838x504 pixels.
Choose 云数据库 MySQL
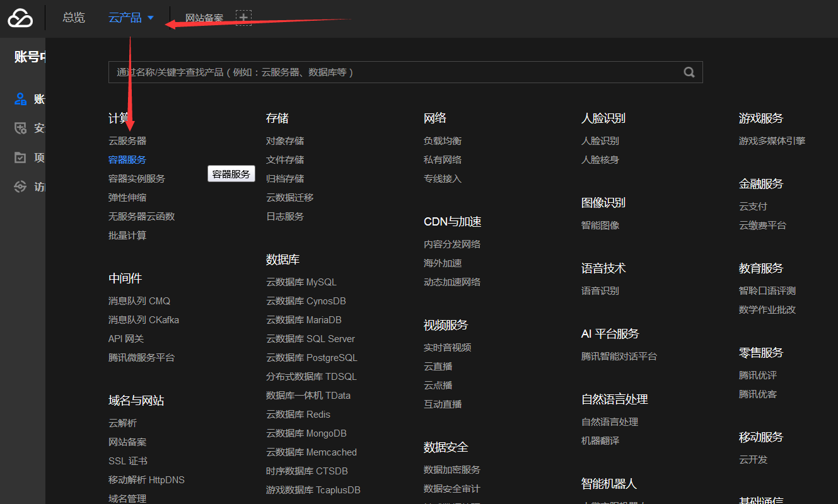tap(301, 282)
